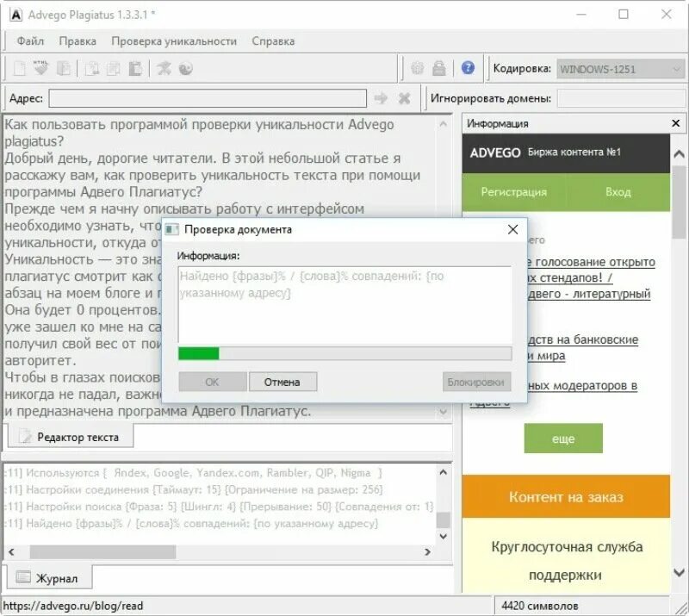Click the copy toolbar icon
The height and width of the screenshot is (616, 689).
pos(114,68)
